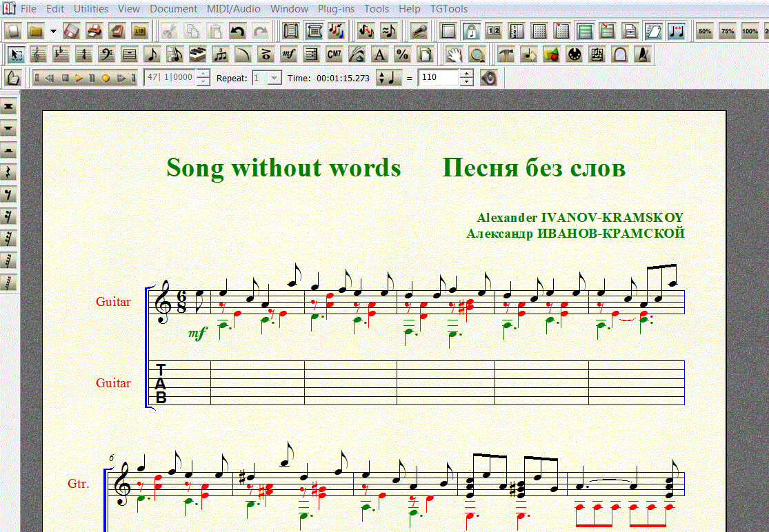The image size is (769, 532).
Task: Select the Simple Entry eighth-note tool
Action: tap(152, 54)
